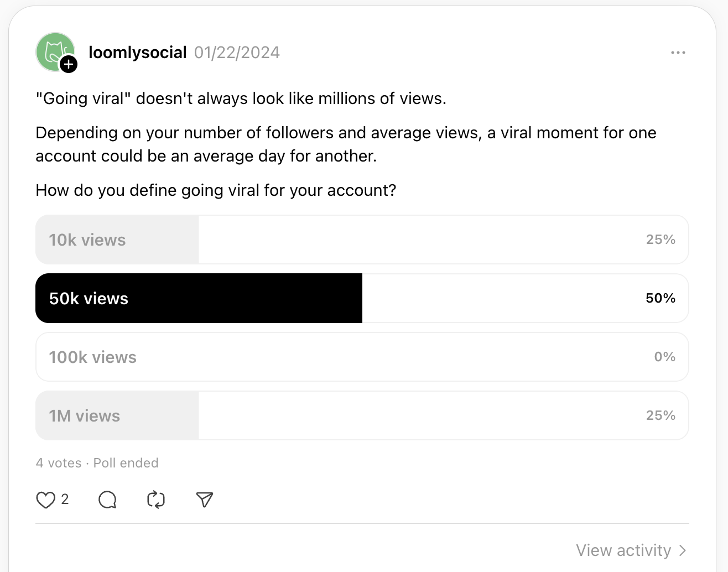The width and height of the screenshot is (728, 572).
Task: Like the post with the heart icon
Action: pyautogui.click(x=45, y=500)
